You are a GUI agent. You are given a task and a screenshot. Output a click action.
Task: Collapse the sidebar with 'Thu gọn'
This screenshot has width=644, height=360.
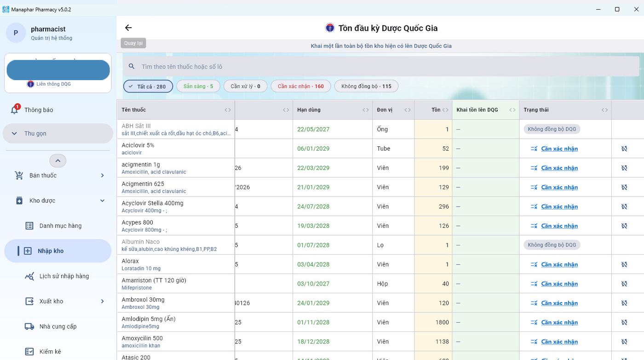(58, 134)
